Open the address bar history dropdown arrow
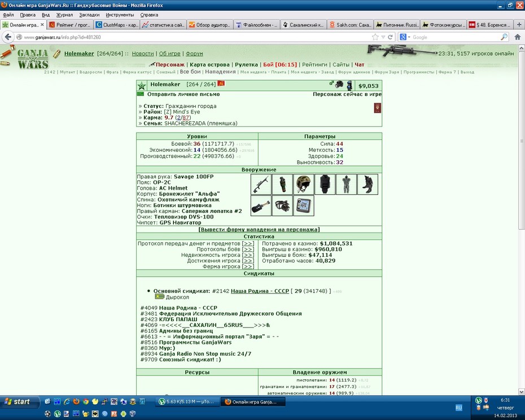The image size is (525, 420). [383, 37]
